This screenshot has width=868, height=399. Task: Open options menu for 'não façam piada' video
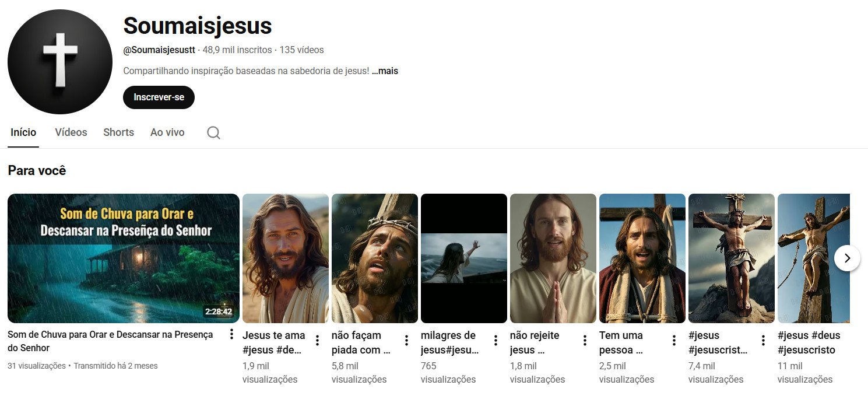tap(406, 339)
